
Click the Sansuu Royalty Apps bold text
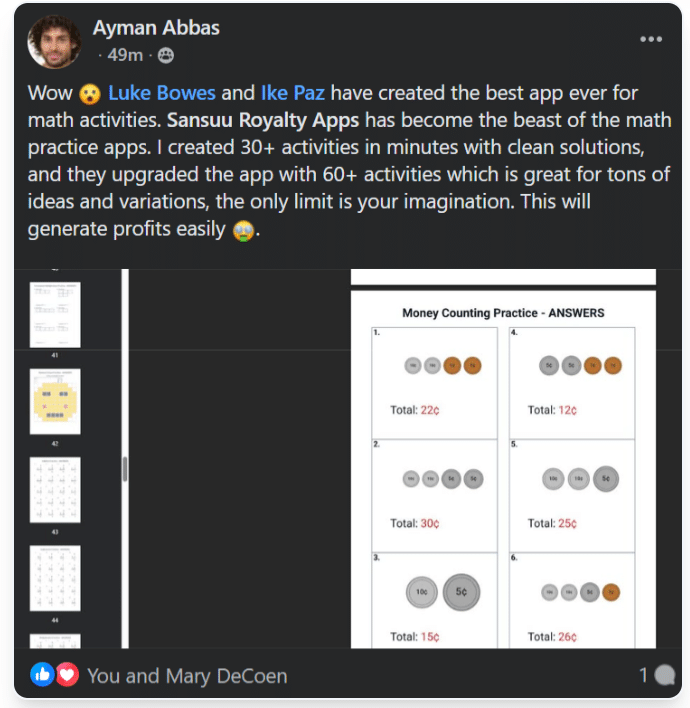[x=263, y=121]
